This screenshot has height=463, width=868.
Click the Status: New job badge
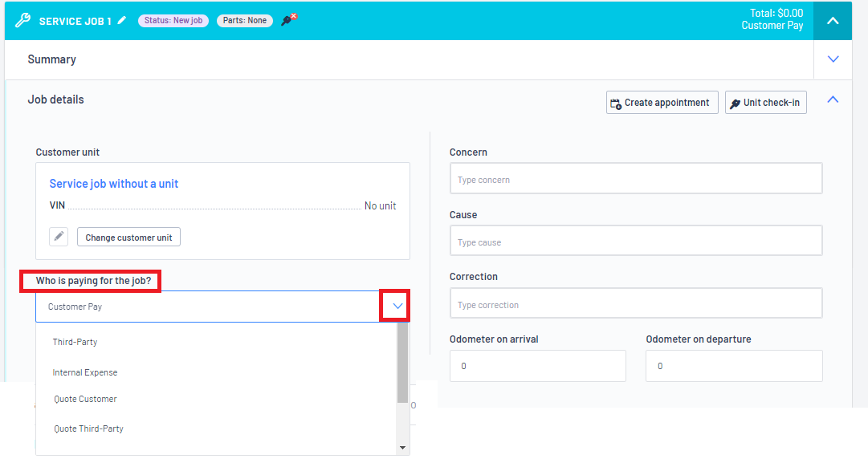173,21
